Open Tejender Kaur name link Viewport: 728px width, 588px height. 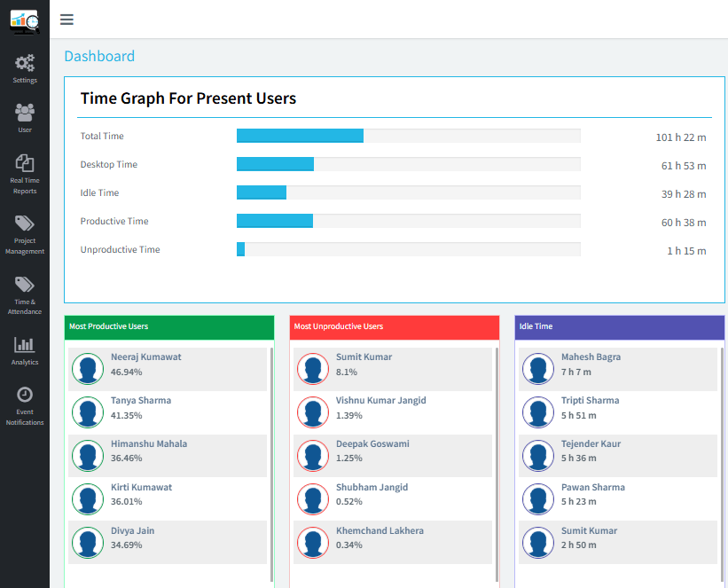591,443
